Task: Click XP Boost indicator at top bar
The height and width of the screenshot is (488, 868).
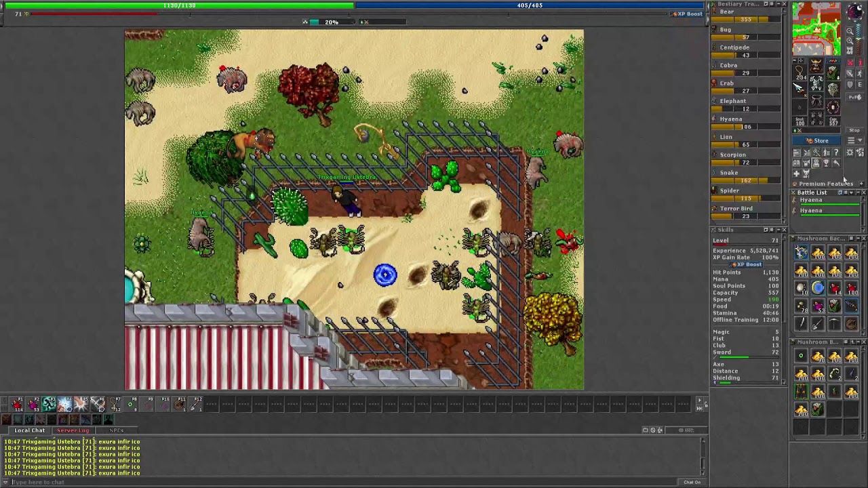Action: tap(687, 14)
